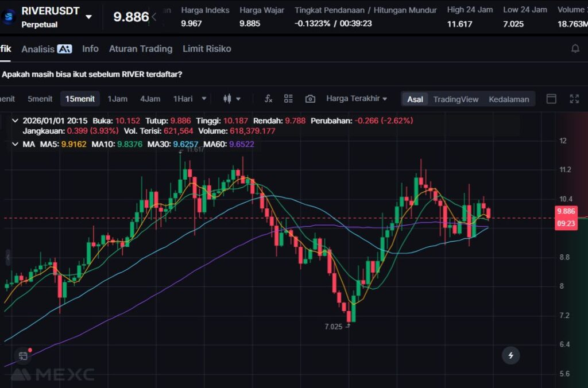The height and width of the screenshot is (388, 588).
Task: Select the 15menit timeframe
Action: point(80,99)
